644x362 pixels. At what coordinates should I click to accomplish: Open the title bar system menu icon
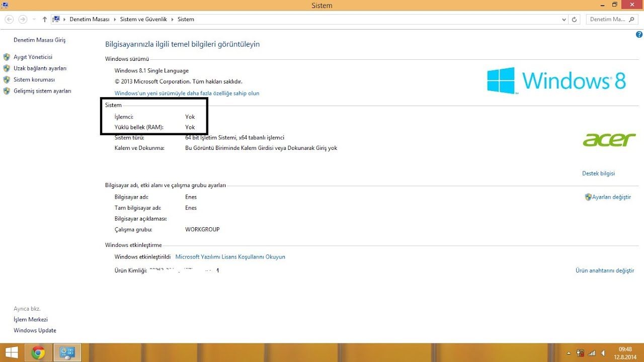coord(5,5)
